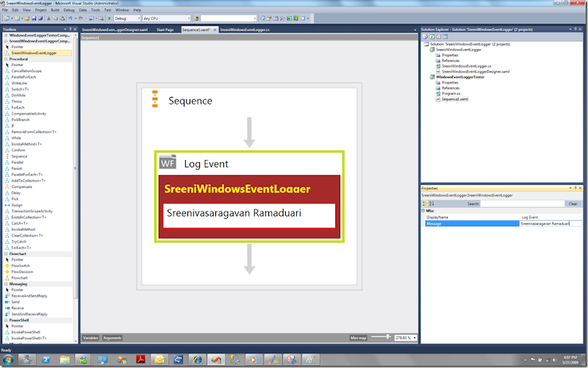Click the Open File folder icon in toolbar
The image size is (588, 368).
[27, 18]
